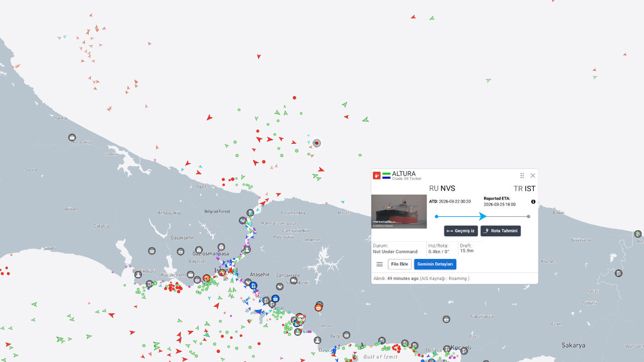The width and height of the screenshot is (644, 362).
Task: Click the orange marker northwest of Çayırova
Action: 318,307
